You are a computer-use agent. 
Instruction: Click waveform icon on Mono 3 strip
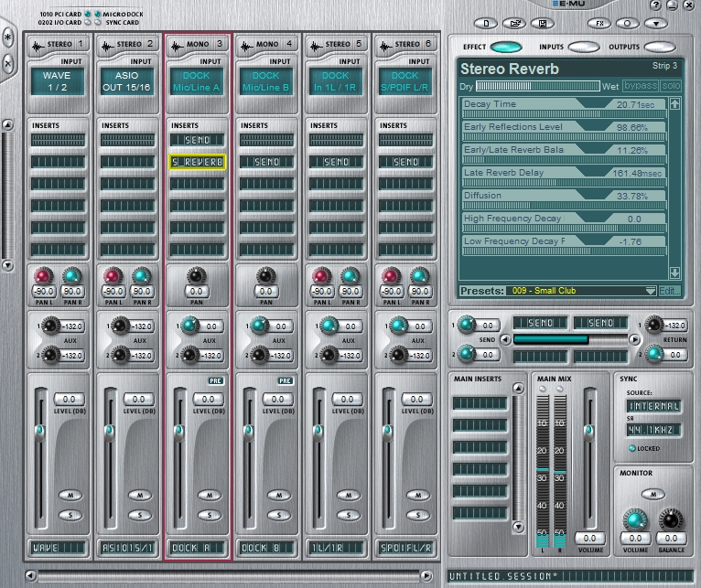point(177,46)
